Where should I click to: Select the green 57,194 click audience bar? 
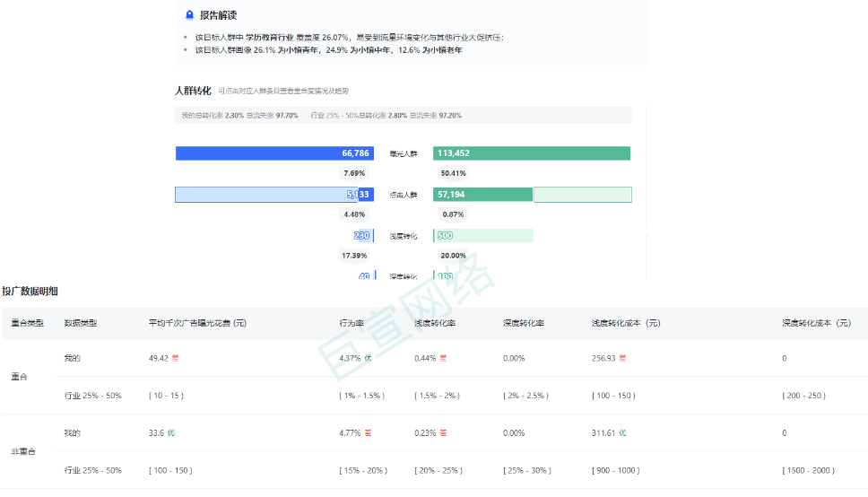(x=482, y=195)
